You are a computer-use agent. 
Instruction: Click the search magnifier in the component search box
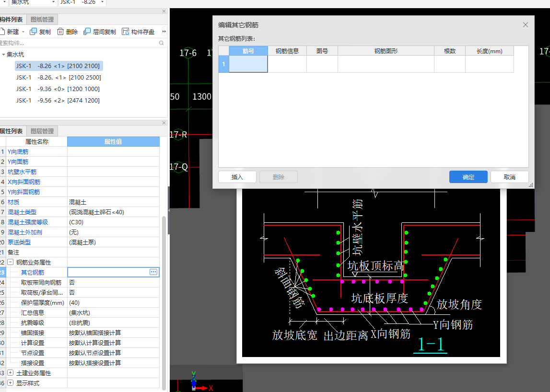pos(161,43)
